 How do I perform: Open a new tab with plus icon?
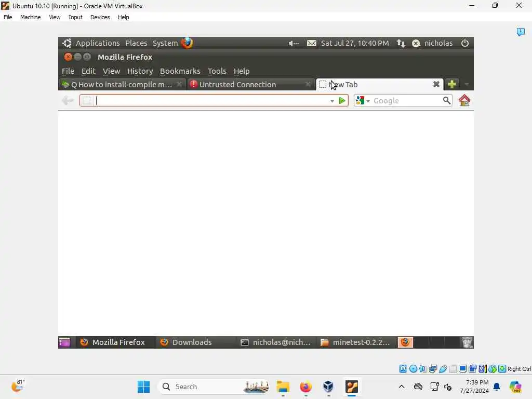[451, 84]
